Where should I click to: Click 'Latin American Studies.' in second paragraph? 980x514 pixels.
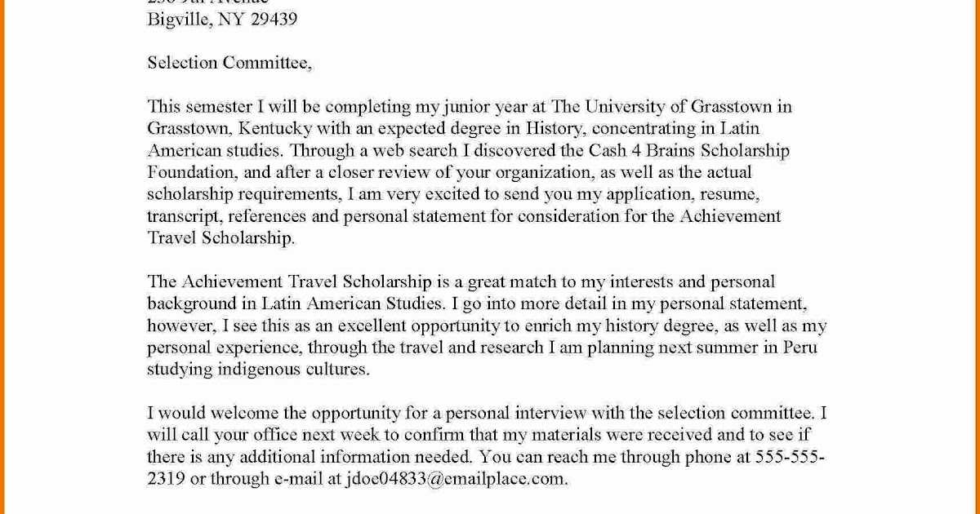354,304
